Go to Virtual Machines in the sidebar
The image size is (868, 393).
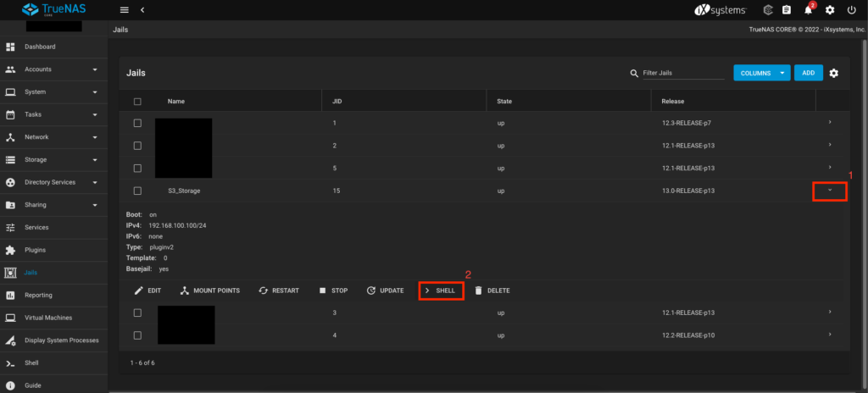point(53,318)
